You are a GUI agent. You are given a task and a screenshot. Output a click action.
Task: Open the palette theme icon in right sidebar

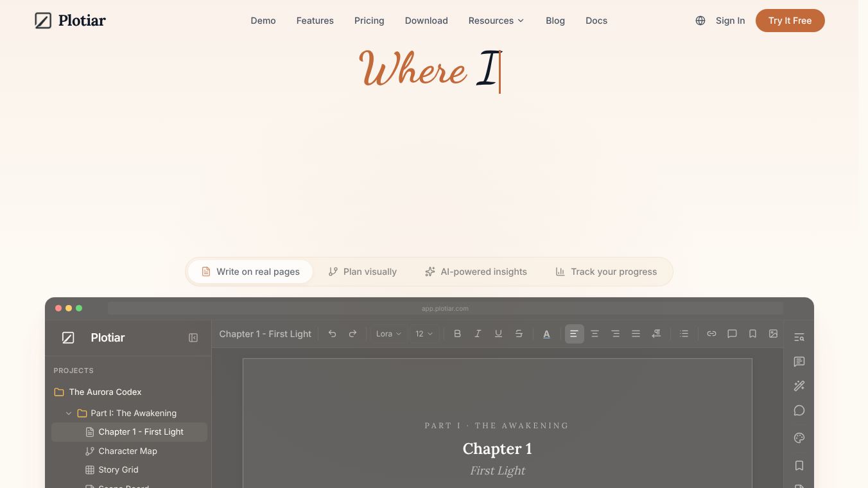point(799,438)
